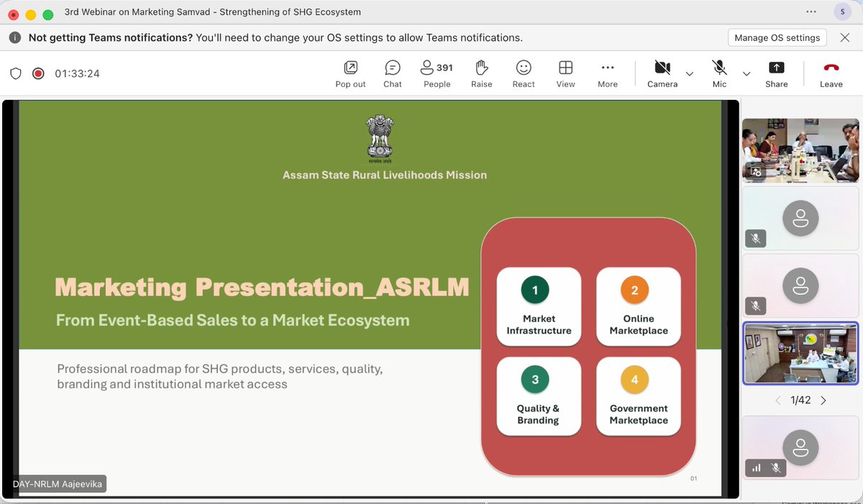Open the More actions menu
863x504 pixels.
coord(608,74)
